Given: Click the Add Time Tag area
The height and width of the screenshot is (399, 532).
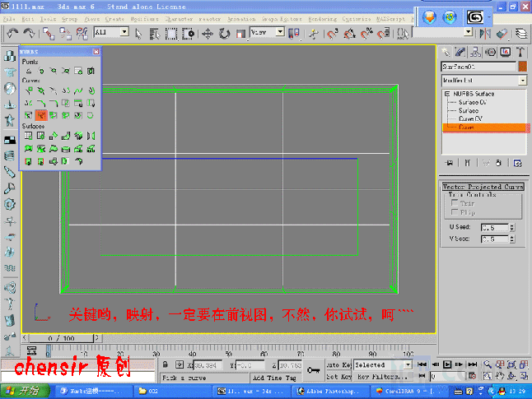Looking at the screenshot, I should 275,378.
